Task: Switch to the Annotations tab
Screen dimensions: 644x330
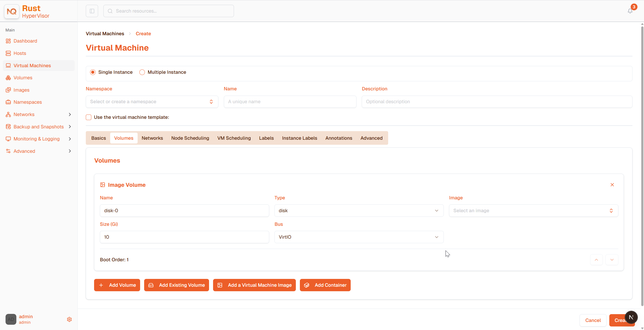Action: (339, 138)
